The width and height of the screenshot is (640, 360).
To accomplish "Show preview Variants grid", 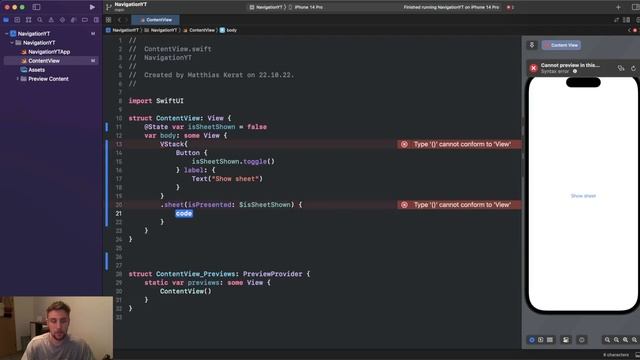I will pyautogui.click(x=550, y=340).
